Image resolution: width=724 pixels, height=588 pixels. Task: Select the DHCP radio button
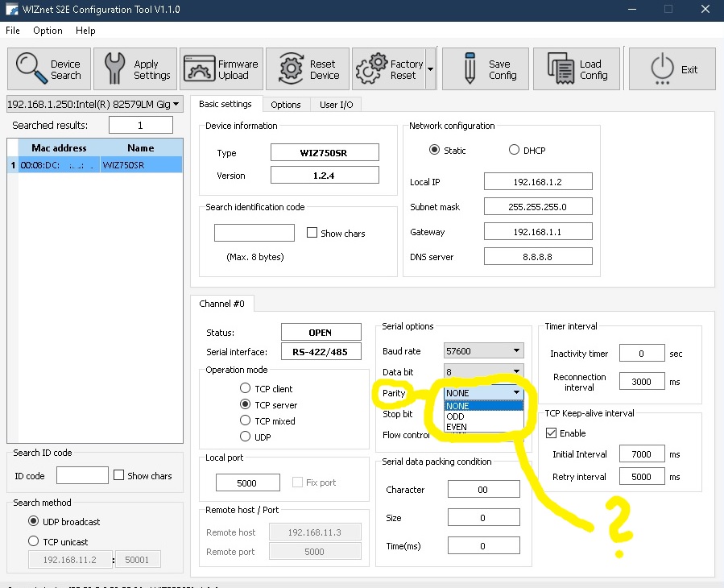[x=514, y=150]
